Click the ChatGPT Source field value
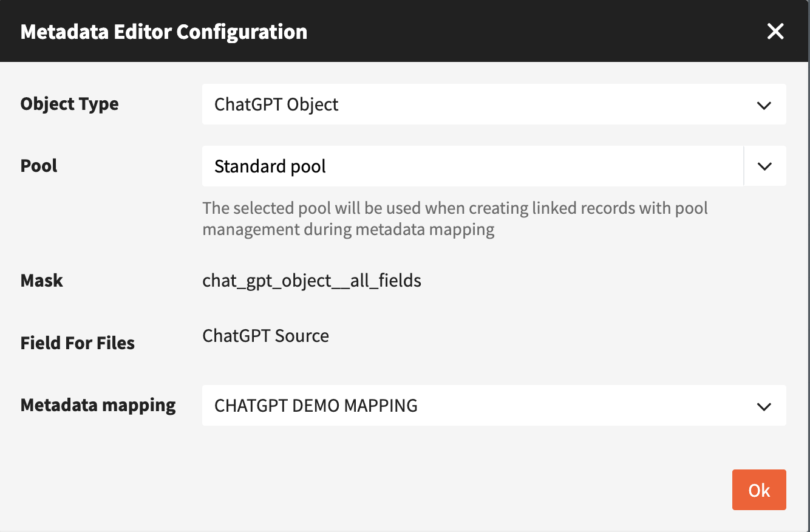The height and width of the screenshot is (532, 810). point(265,336)
